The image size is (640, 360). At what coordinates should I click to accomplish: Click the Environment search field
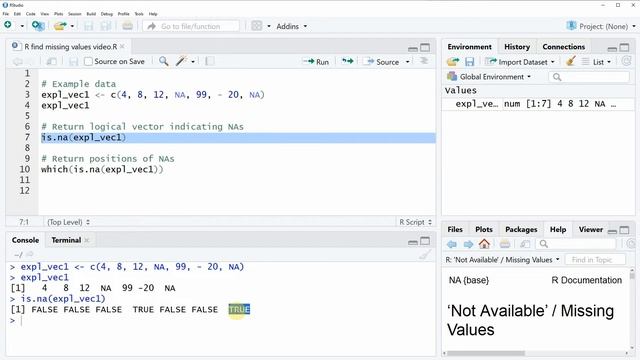coord(589,77)
